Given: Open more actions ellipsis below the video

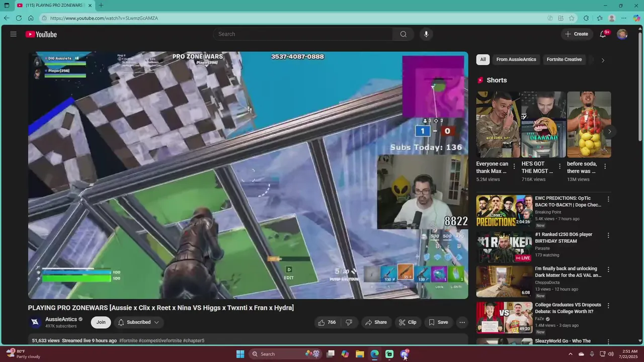Looking at the screenshot, I should click(462, 322).
